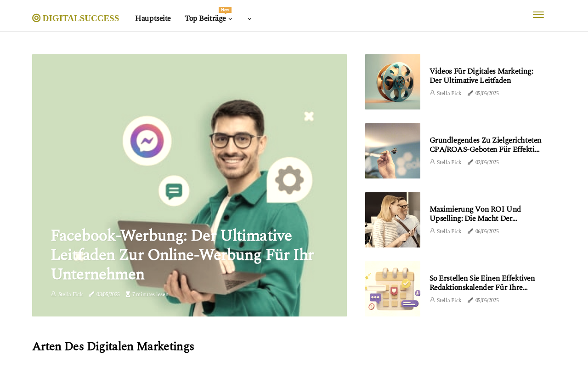
Task: Click the DigitalSuccess logo icon
Action: tap(36, 18)
